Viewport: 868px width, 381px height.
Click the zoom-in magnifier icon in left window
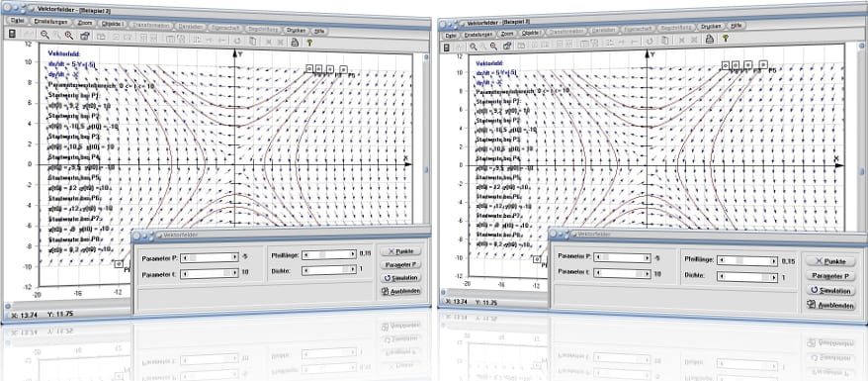coord(44,35)
